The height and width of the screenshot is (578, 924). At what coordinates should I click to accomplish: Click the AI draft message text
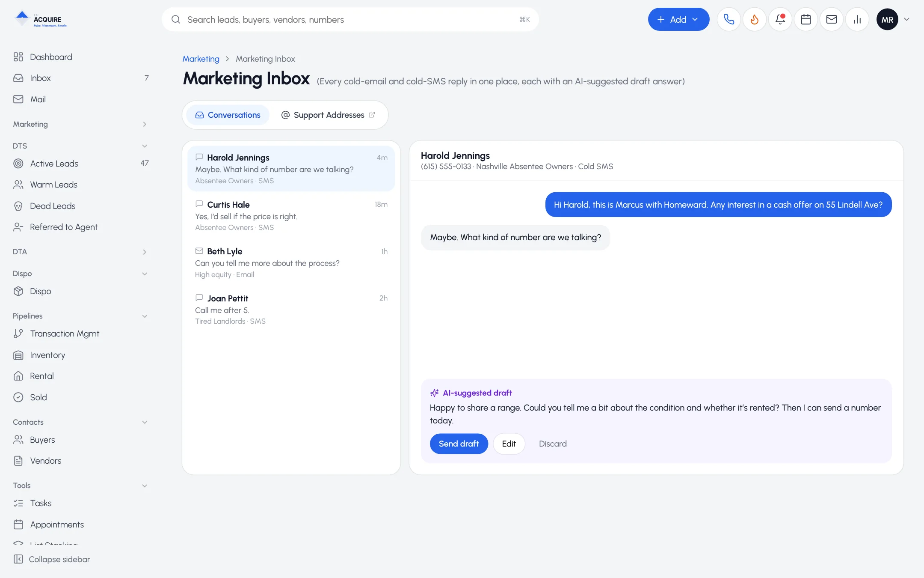(655, 414)
